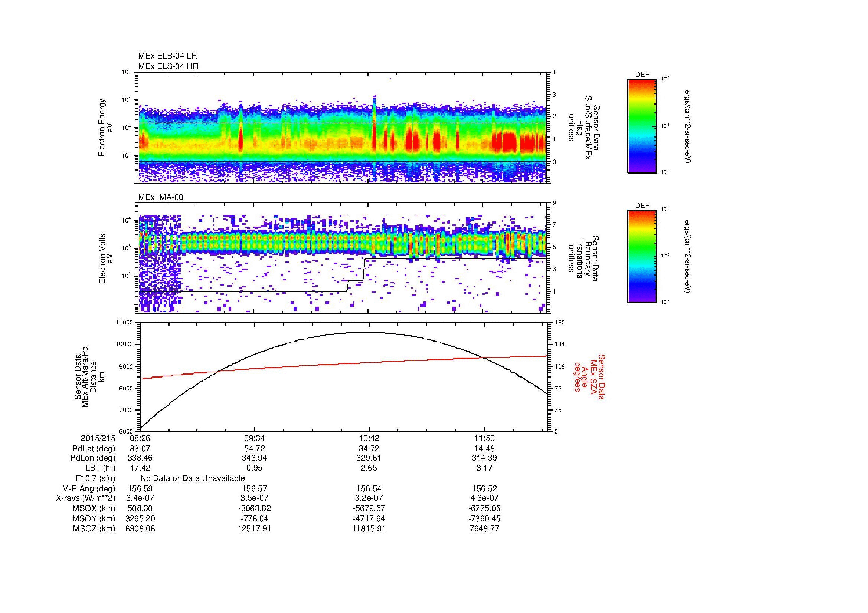The width and height of the screenshot is (868, 613).
Task: Click the 'MSOZ (km)' row label
Action: click(x=94, y=529)
